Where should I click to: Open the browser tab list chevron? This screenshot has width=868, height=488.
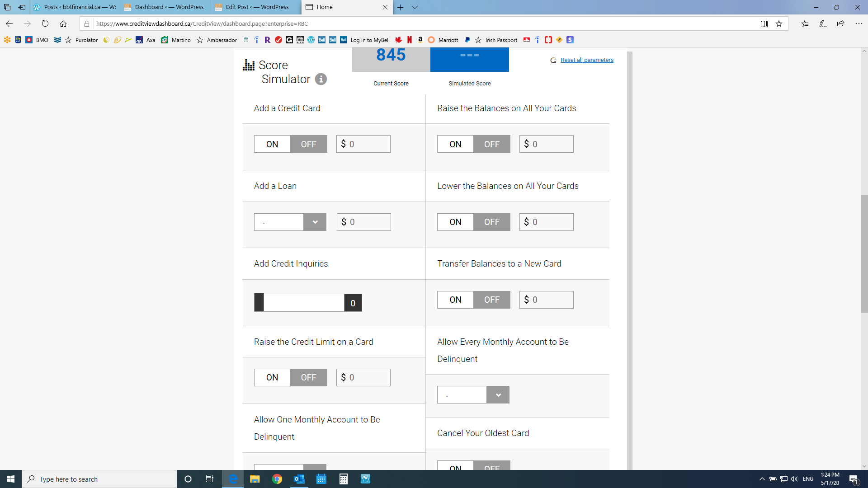415,7
